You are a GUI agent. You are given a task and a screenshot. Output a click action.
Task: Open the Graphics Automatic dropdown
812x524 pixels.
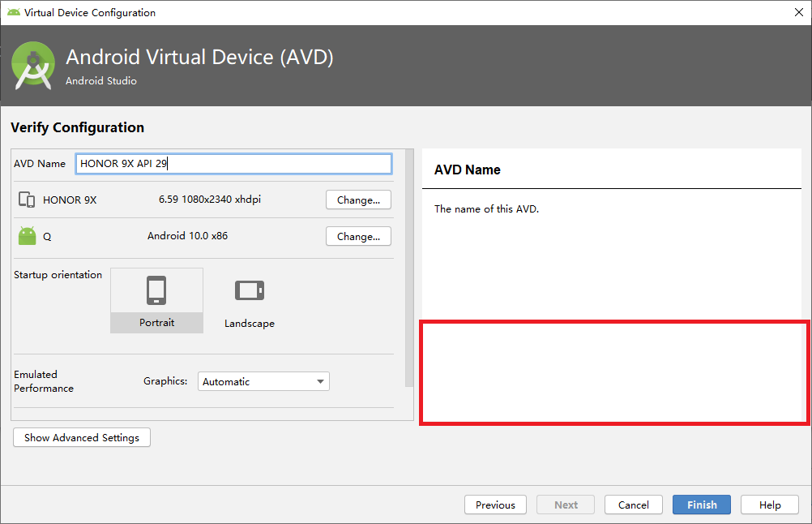pos(263,381)
